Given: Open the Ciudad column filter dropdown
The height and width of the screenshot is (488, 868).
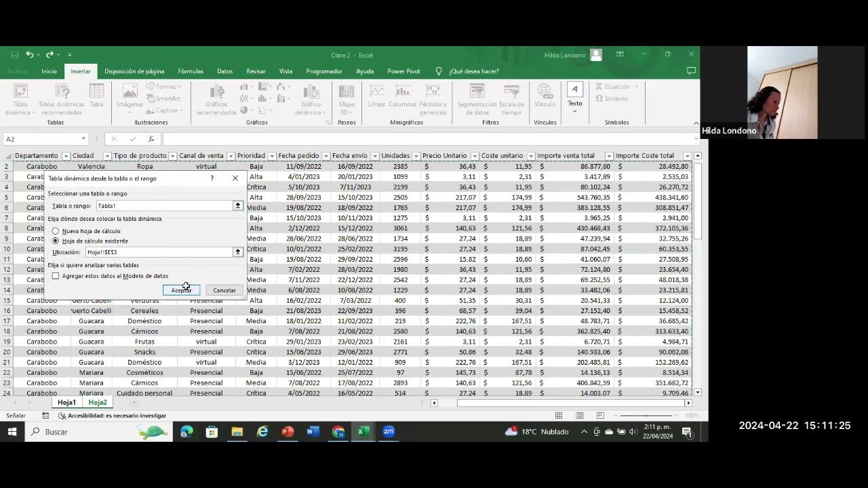Looking at the screenshot, I should (x=106, y=156).
